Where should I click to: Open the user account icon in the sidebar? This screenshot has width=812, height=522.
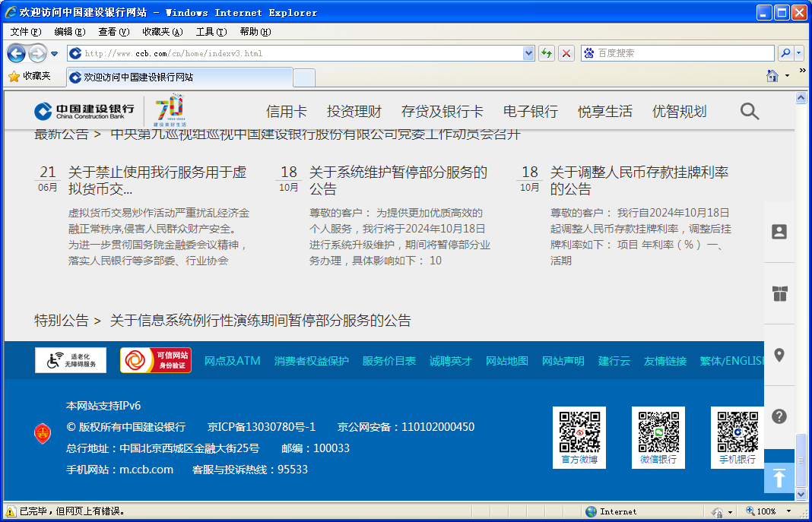[x=779, y=232]
